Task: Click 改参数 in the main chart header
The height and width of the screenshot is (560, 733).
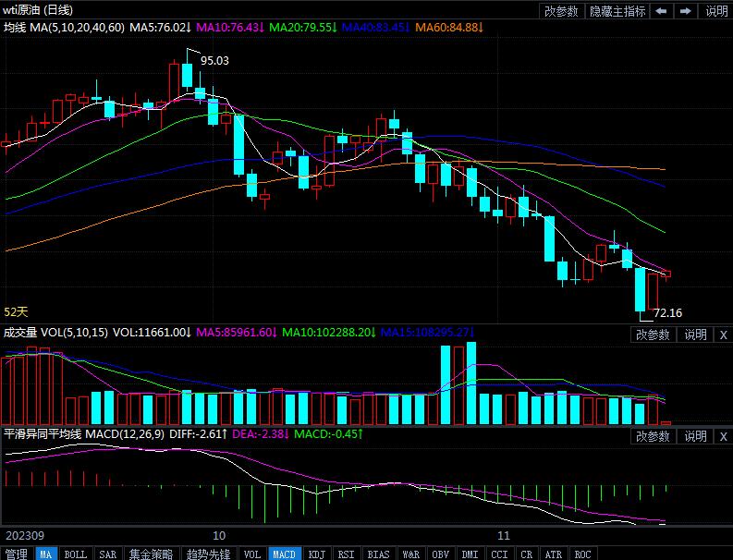Action: coord(561,11)
